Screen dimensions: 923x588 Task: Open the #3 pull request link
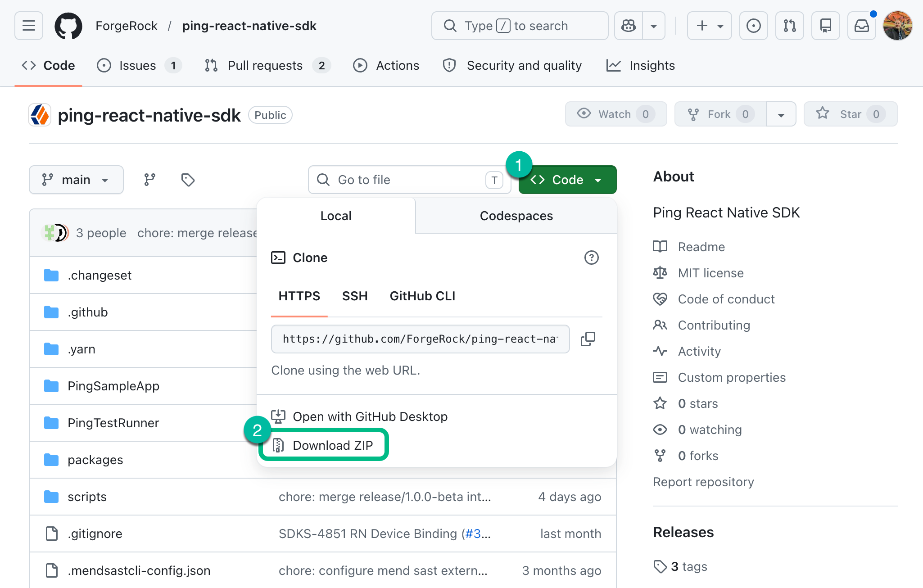[473, 534]
